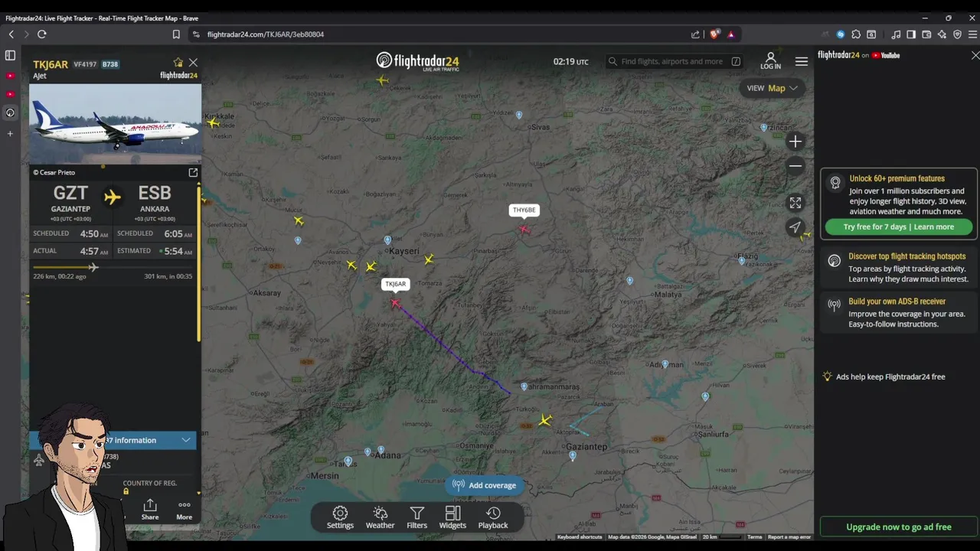Select the TKJ6AR aircraft on map
Image resolution: width=980 pixels, height=551 pixels.
(x=395, y=303)
